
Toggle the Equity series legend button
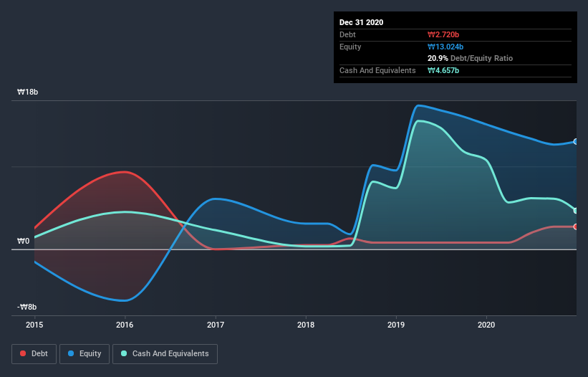point(85,354)
